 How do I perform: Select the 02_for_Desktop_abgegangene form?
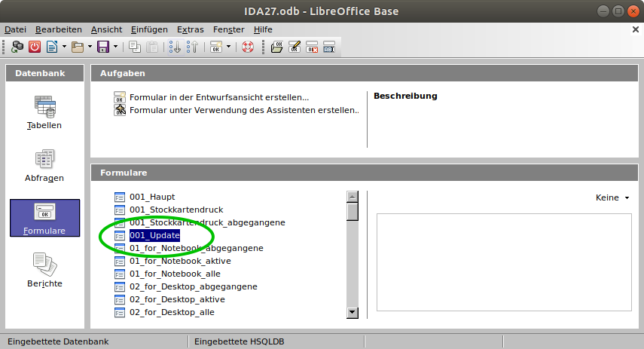194,286
